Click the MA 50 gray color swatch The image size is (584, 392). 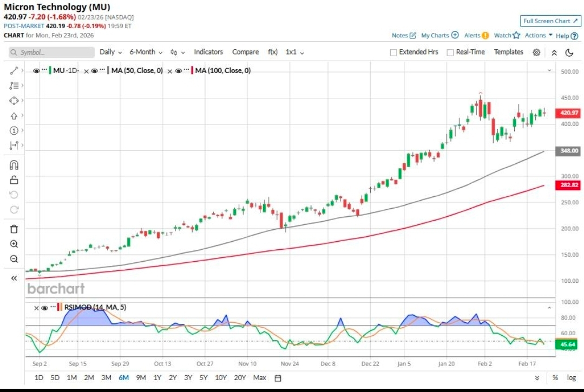[108, 70]
